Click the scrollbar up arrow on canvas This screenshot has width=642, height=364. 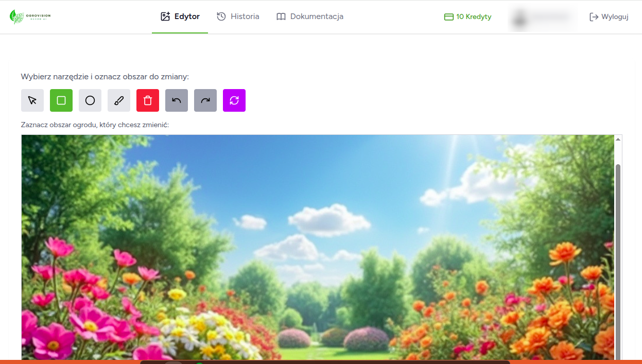618,139
